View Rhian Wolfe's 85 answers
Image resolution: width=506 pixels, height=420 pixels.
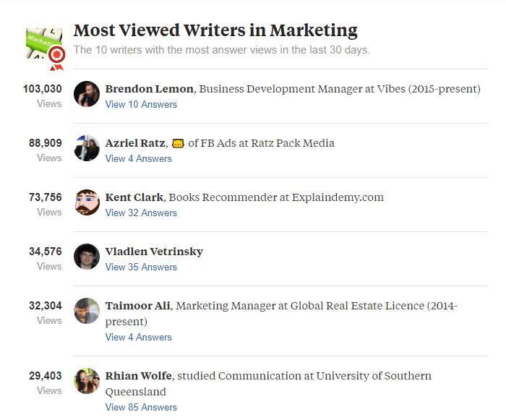pos(141,408)
